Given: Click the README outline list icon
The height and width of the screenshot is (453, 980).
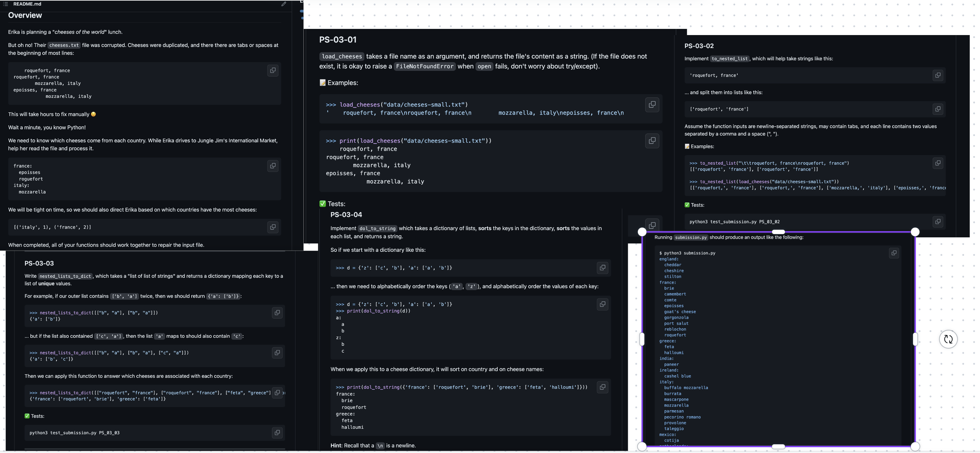Looking at the screenshot, I should click(5, 4).
